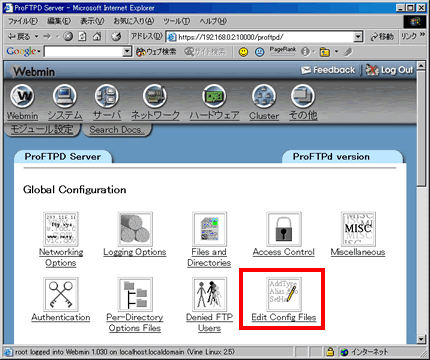Screen dimensions: 430x360
Task: Click the サイト検索 button
Action: [x=205, y=52]
